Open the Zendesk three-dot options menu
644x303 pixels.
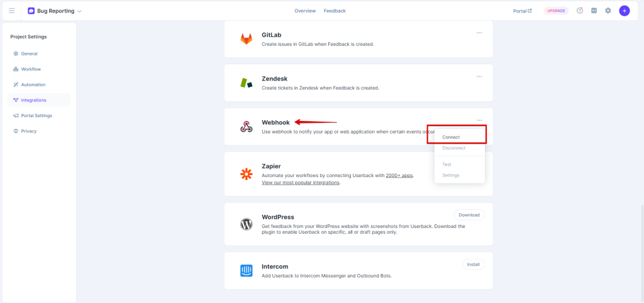point(479,77)
